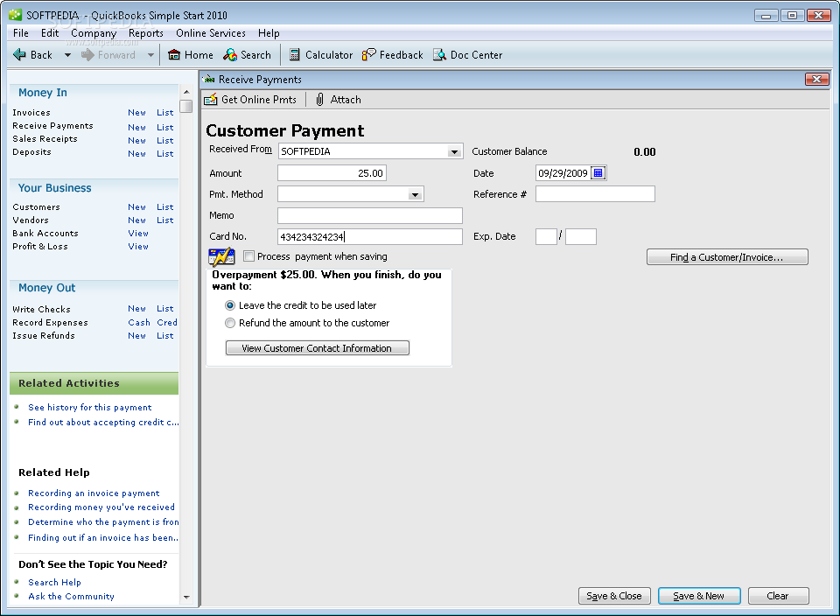Click the credit card processing icon
Viewport: 840px width, 616px height.
[x=221, y=256]
